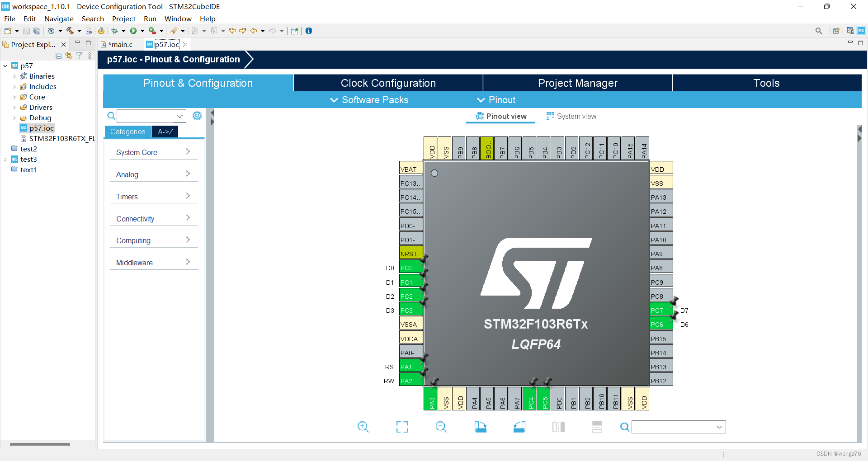Click the green bug Debug icon

(115, 31)
